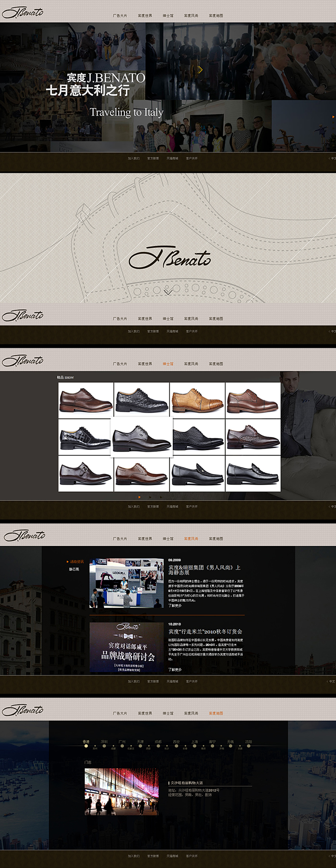Click 了解更多 under the 10.2010 article
Image resolution: width=336 pixels, height=868 pixels.
[175, 669]
